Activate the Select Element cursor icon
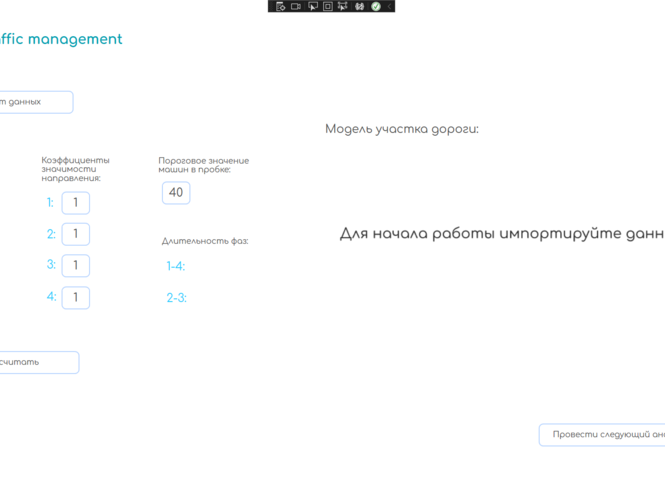665x495 pixels. pos(313,6)
